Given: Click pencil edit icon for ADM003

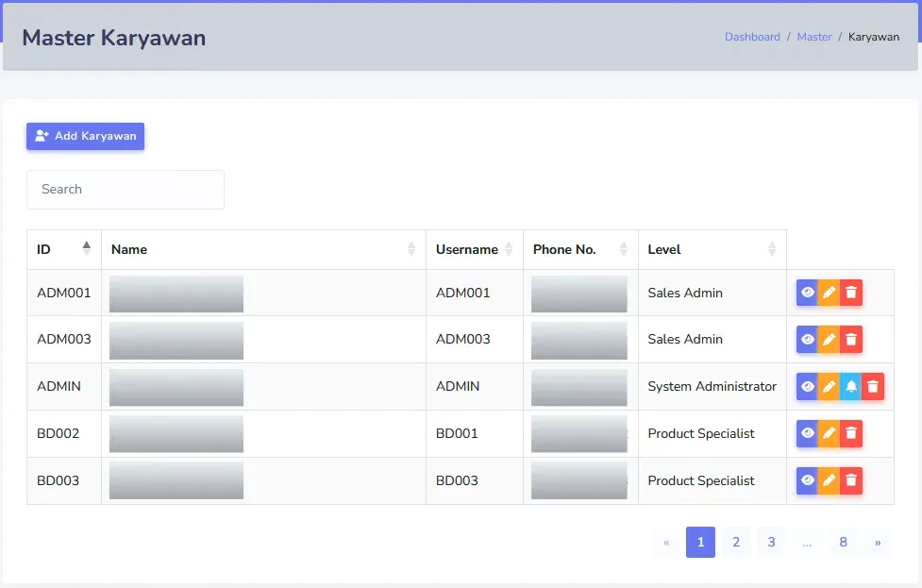Looking at the screenshot, I should [x=830, y=339].
